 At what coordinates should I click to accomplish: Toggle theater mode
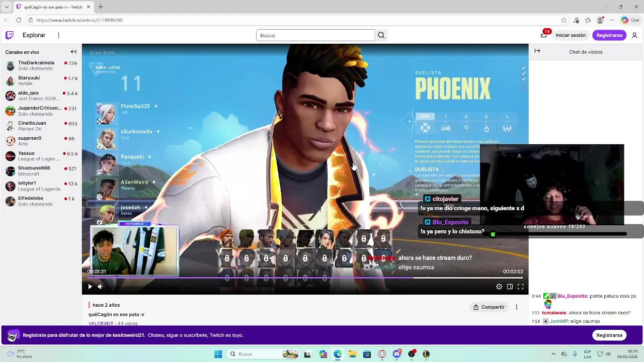tap(510, 287)
